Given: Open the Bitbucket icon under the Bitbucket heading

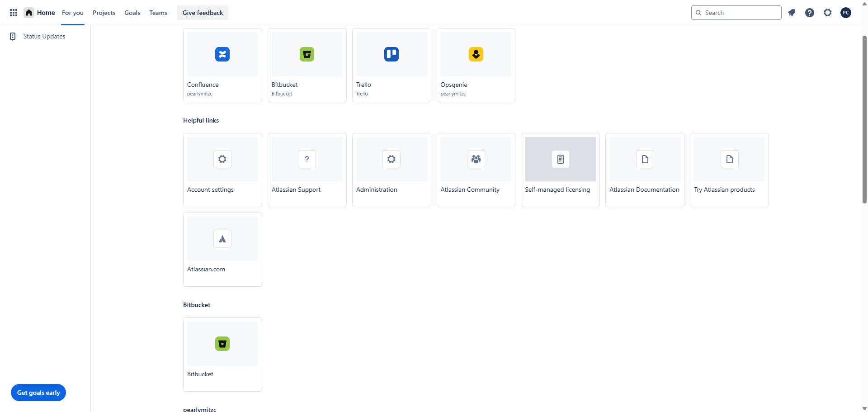Looking at the screenshot, I should coord(222,344).
